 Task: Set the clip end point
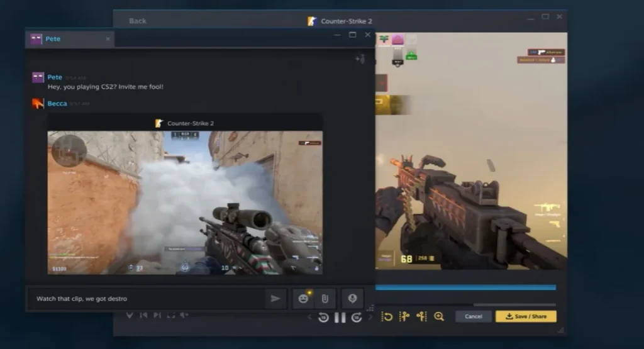tap(422, 316)
